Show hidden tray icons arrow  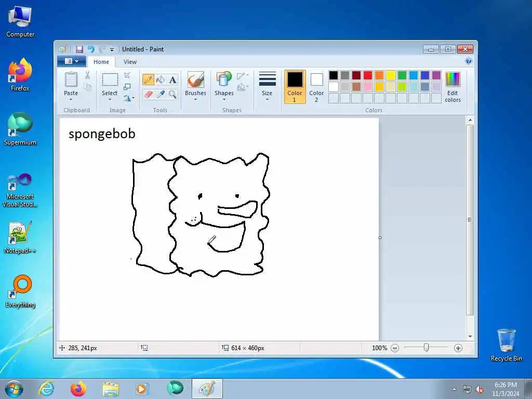pyautogui.click(x=454, y=389)
